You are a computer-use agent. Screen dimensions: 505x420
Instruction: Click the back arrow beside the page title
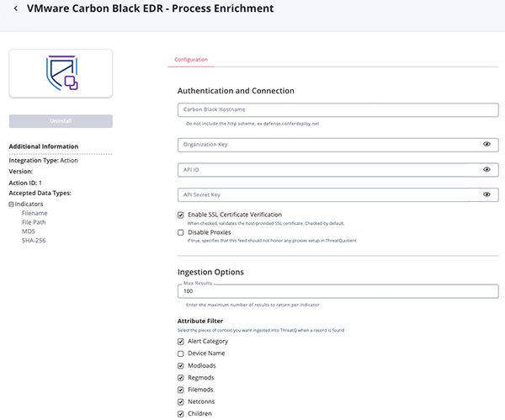pos(16,9)
